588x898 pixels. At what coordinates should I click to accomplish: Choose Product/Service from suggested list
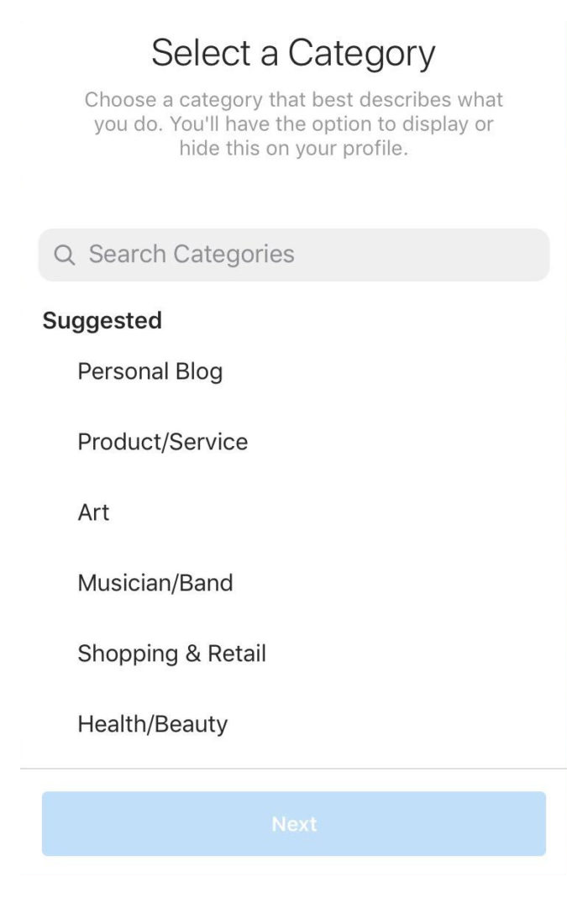163,442
